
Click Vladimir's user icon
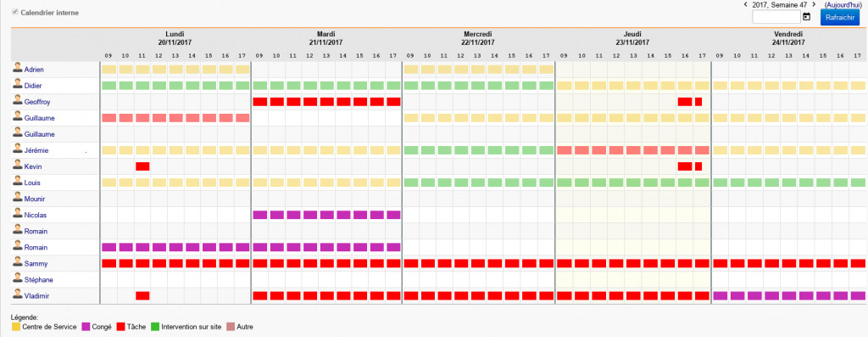18,295
